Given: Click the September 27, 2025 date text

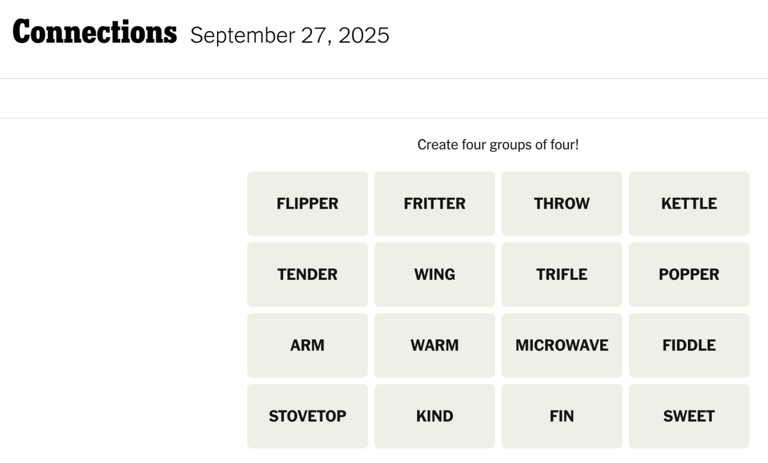Looking at the screenshot, I should (289, 36).
